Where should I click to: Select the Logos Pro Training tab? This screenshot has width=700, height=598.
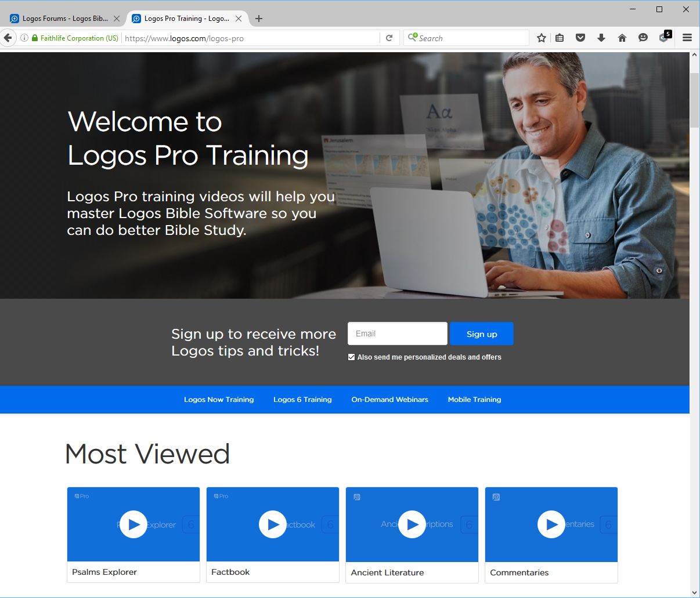[x=187, y=19]
